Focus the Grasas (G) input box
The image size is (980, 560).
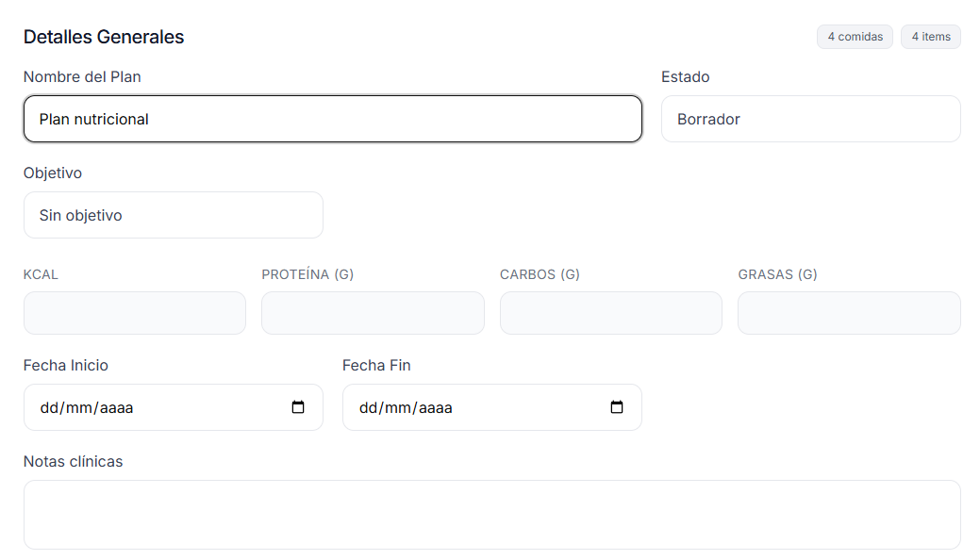(849, 313)
